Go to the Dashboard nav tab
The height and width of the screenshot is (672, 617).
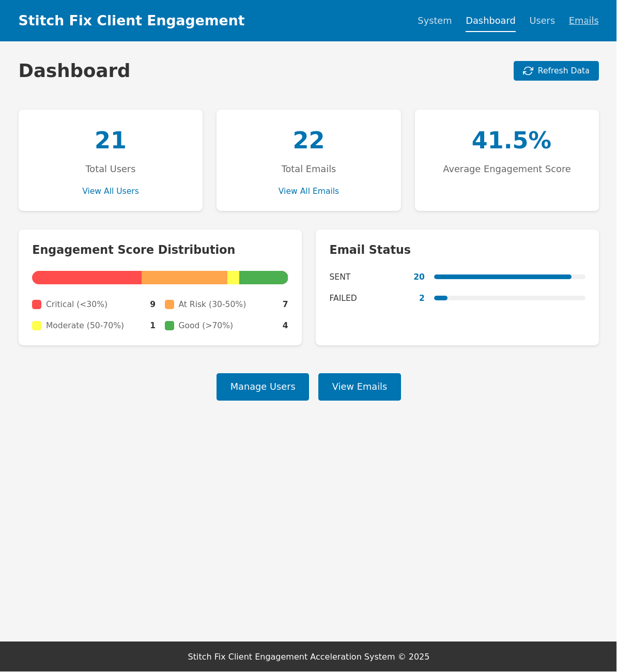click(490, 21)
